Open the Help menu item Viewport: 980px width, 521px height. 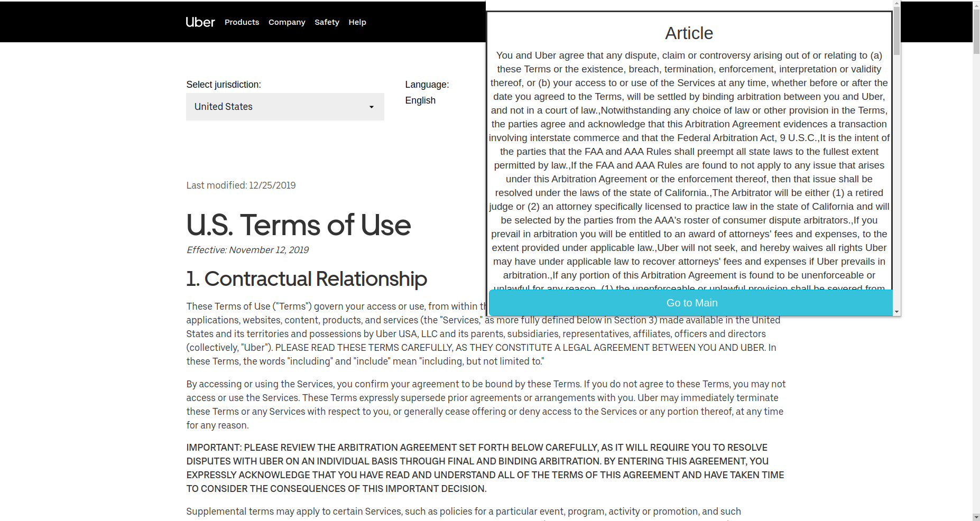[357, 22]
